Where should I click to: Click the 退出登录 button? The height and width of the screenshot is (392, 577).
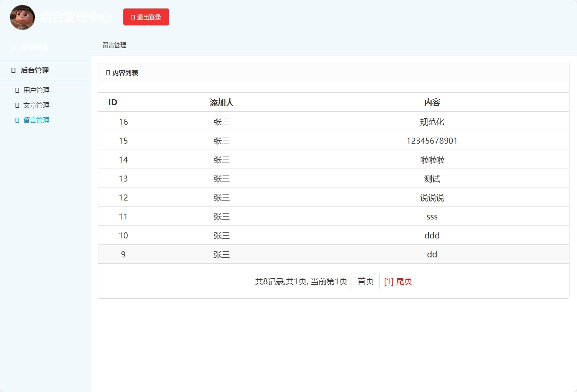pyautogui.click(x=146, y=16)
